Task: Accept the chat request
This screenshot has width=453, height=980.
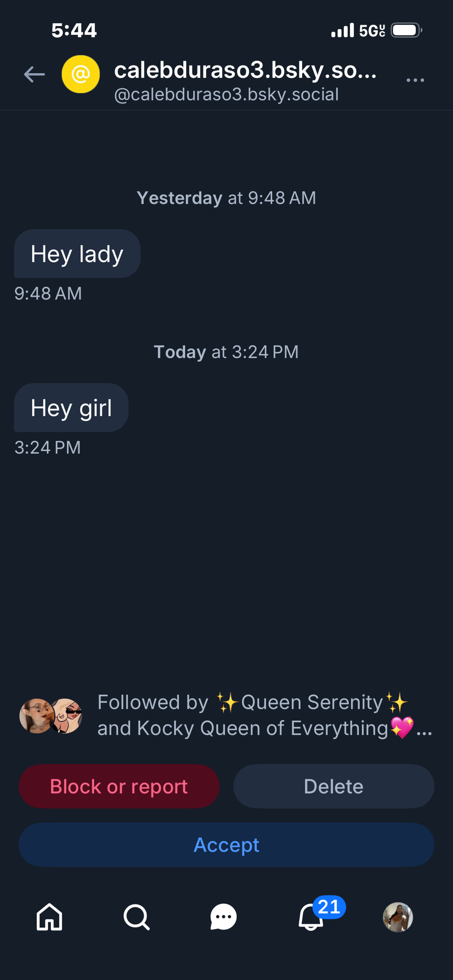Action: [x=226, y=845]
